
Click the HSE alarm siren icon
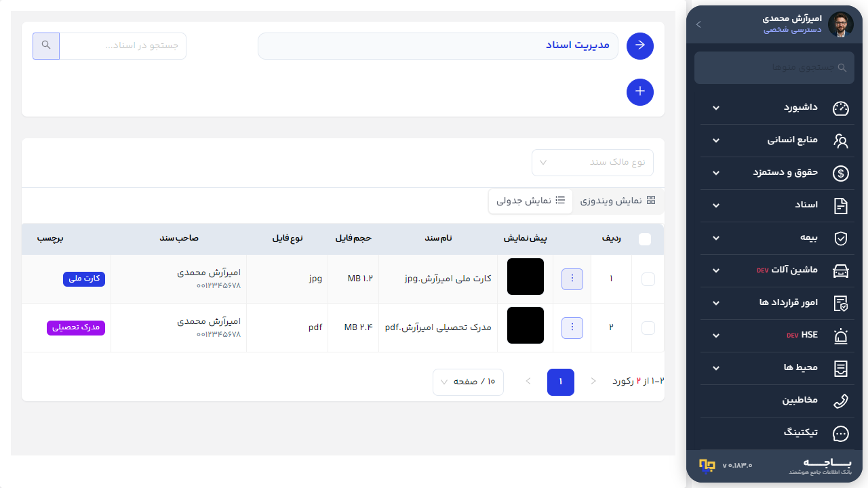(x=841, y=336)
